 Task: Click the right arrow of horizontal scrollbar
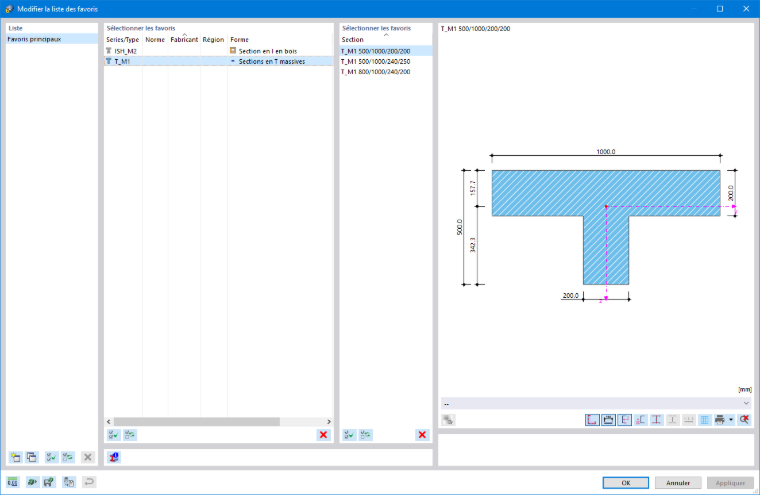coord(329,422)
